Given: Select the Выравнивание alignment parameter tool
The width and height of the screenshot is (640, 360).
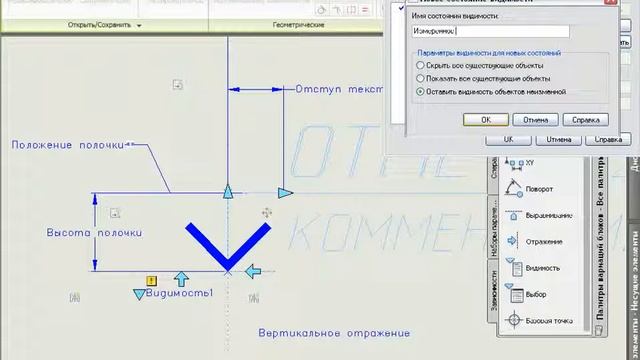Looking at the screenshot, I should click(x=539, y=216).
